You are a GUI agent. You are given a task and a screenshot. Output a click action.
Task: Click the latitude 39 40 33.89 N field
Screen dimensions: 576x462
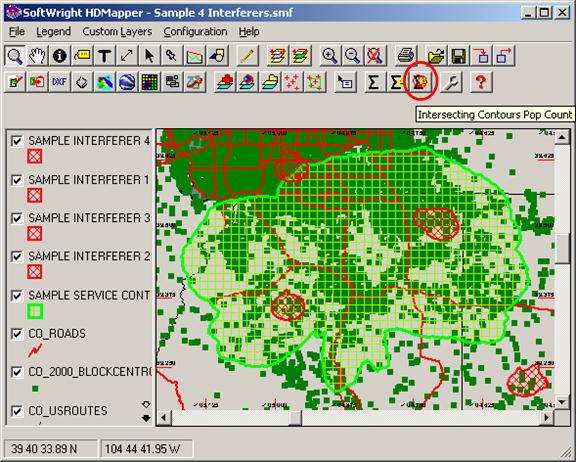[51, 449]
